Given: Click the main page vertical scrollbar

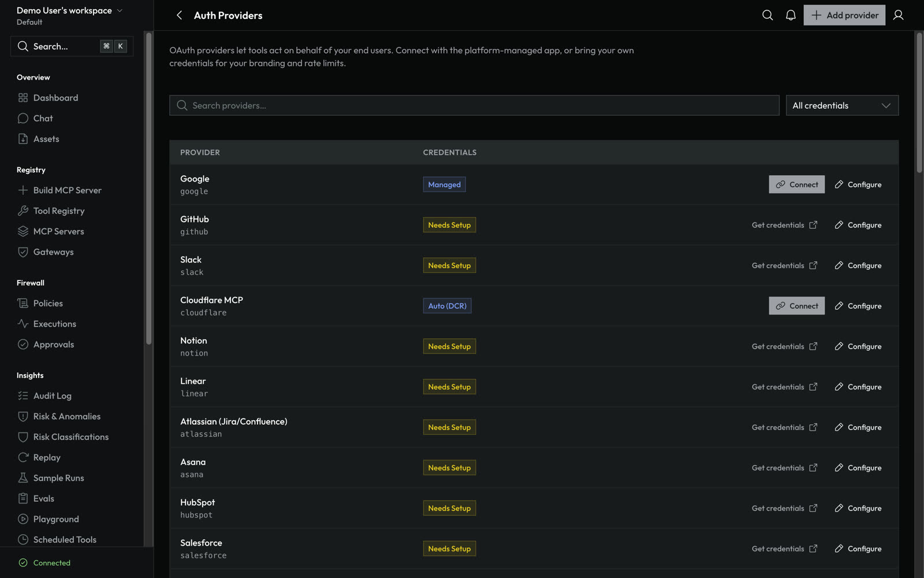Looking at the screenshot, I should point(919,102).
